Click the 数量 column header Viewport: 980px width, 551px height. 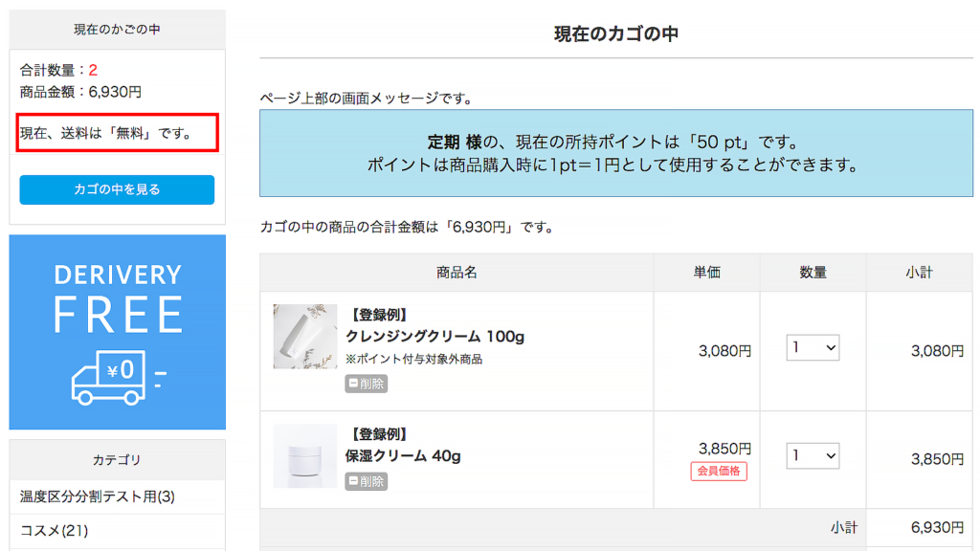click(813, 273)
